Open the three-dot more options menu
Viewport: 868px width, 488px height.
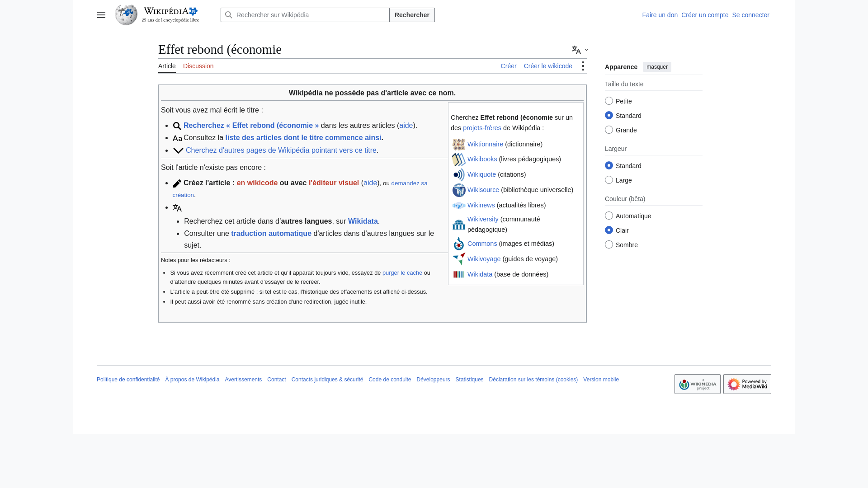click(x=583, y=66)
